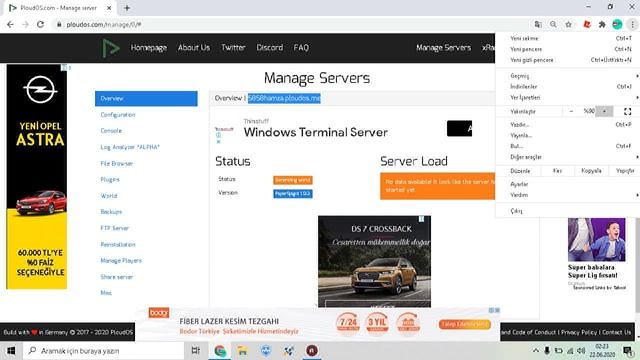Viewport: 640px width, 360px height.
Task: Select 'Yeni sekme' in the Chrome menu
Action: [567, 38]
